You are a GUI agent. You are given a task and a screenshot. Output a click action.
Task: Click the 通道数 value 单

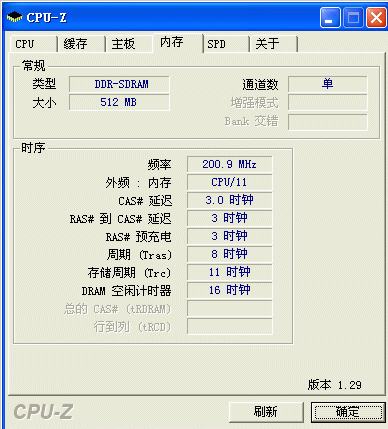point(328,84)
